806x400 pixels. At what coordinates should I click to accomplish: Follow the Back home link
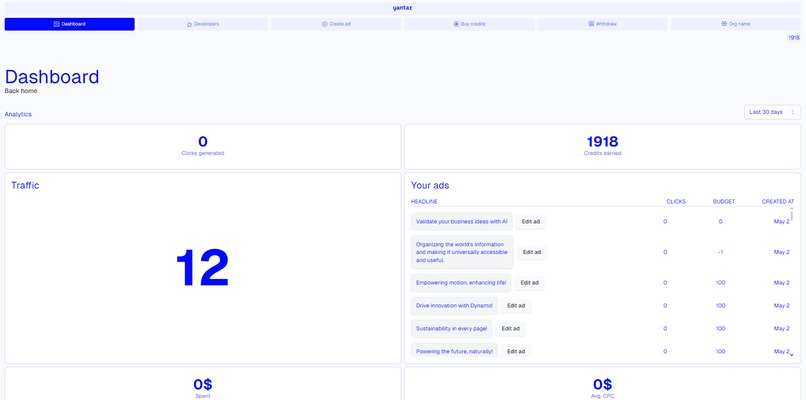21,91
